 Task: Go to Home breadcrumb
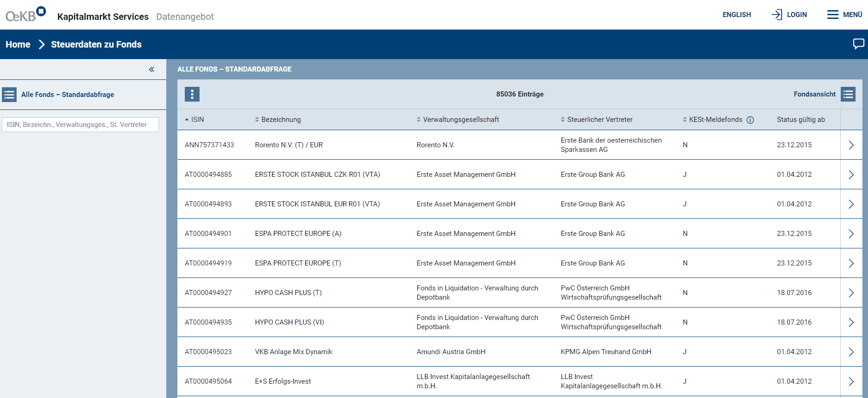pyautogui.click(x=18, y=44)
